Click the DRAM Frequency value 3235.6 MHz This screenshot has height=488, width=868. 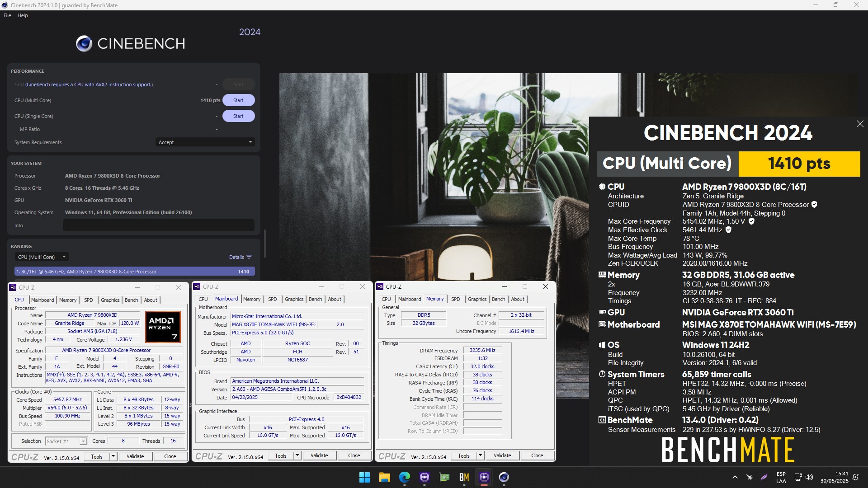click(x=482, y=350)
